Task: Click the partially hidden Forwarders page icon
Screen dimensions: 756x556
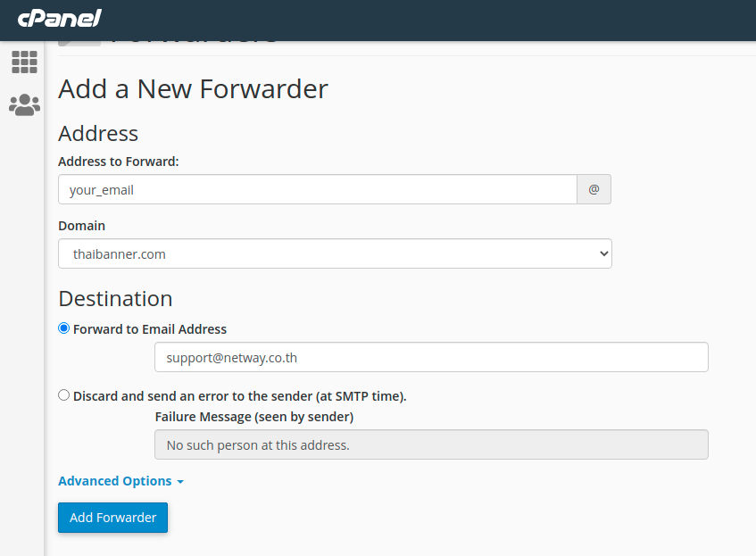Action: click(x=79, y=42)
